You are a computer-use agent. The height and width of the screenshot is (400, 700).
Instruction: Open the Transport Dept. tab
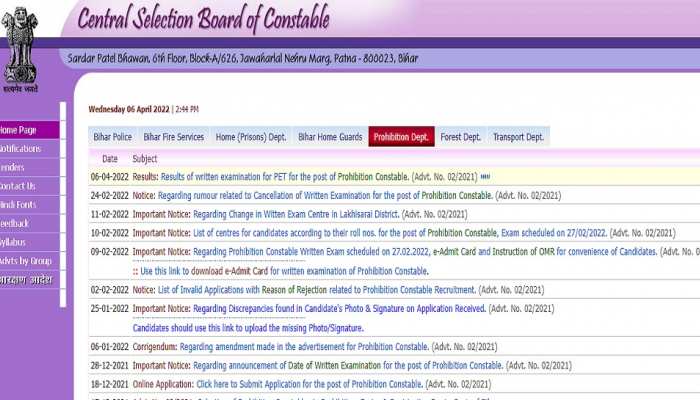tap(518, 137)
